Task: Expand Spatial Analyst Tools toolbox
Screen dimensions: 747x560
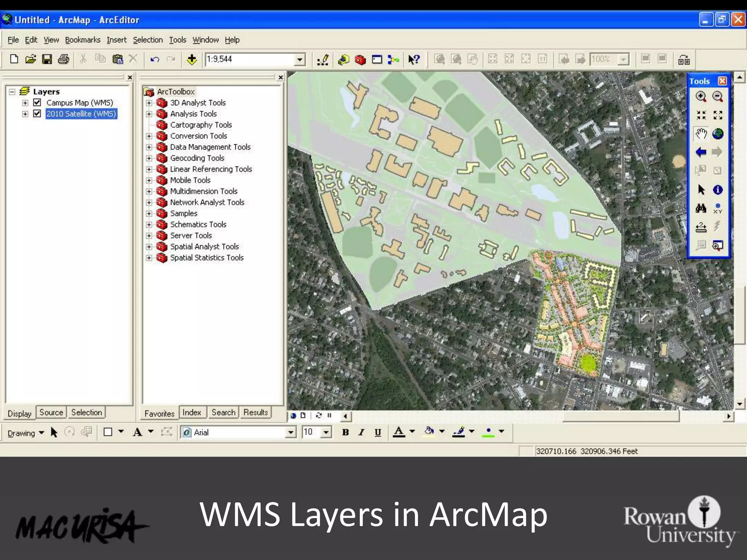Action: [x=149, y=247]
